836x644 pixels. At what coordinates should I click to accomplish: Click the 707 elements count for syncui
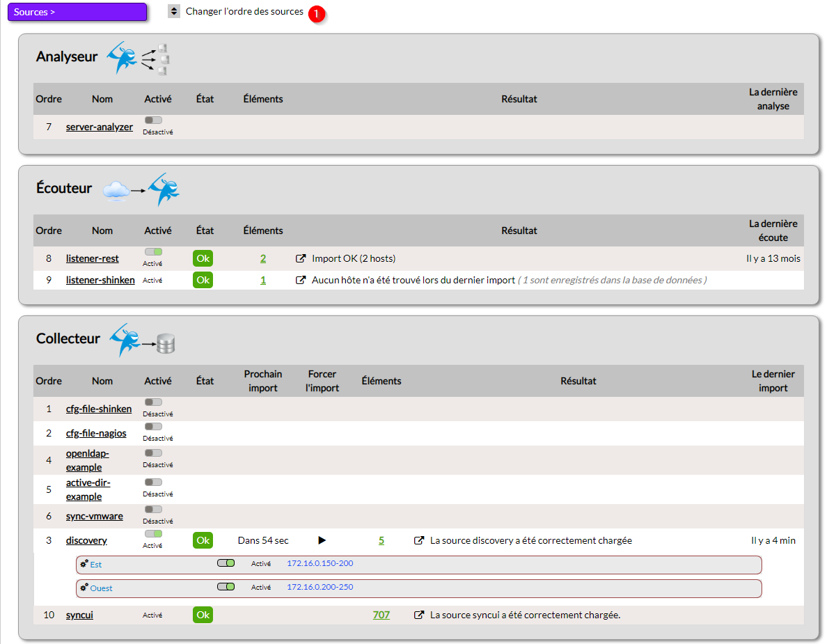[x=381, y=615]
